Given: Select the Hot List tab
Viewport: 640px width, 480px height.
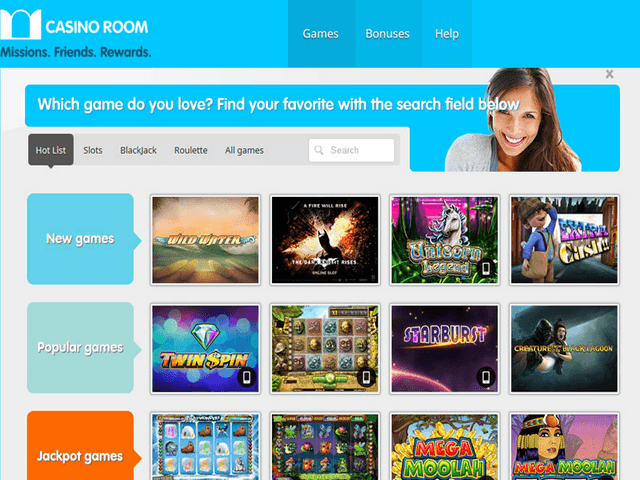Looking at the screenshot, I should click(x=51, y=150).
